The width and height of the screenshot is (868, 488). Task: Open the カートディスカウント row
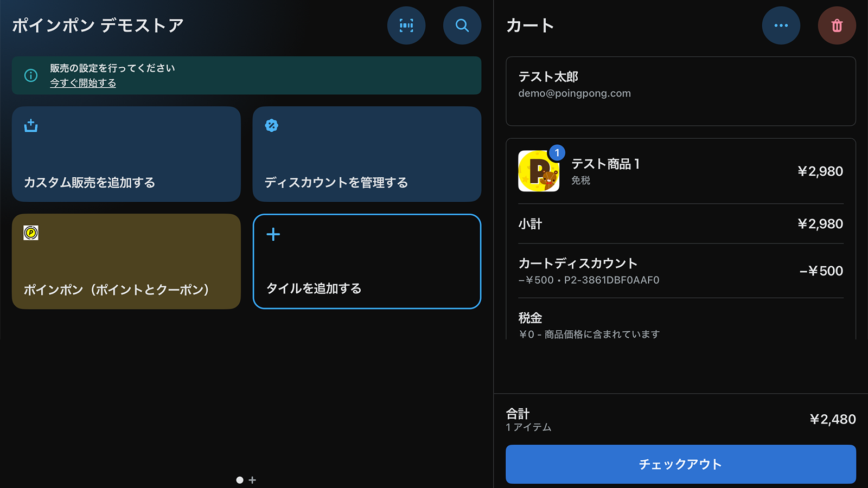pyautogui.click(x=681, y=271)
